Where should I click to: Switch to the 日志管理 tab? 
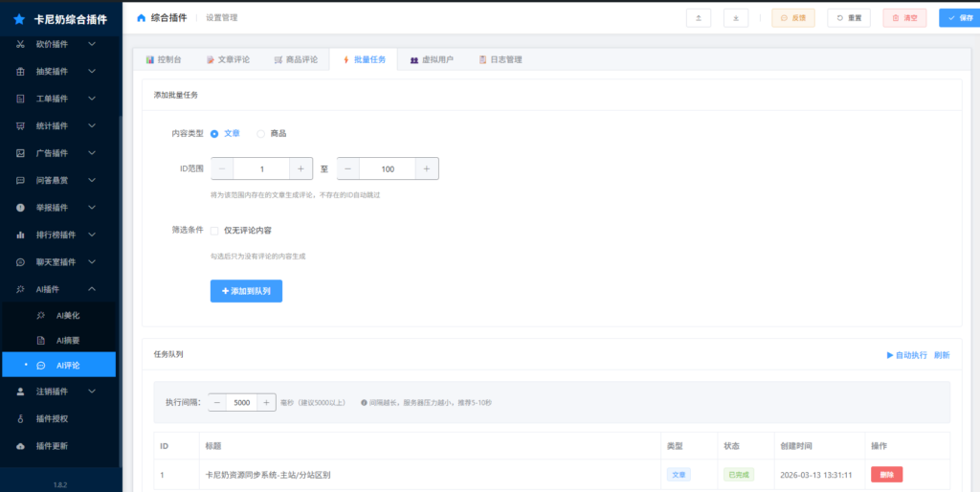pos(500,59)
